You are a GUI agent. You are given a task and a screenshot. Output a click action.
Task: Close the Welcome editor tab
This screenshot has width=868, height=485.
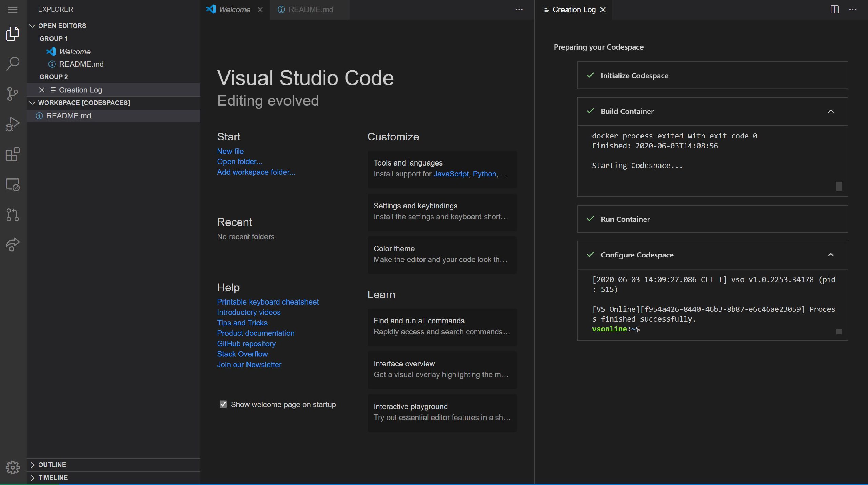(x=260, y=9)
